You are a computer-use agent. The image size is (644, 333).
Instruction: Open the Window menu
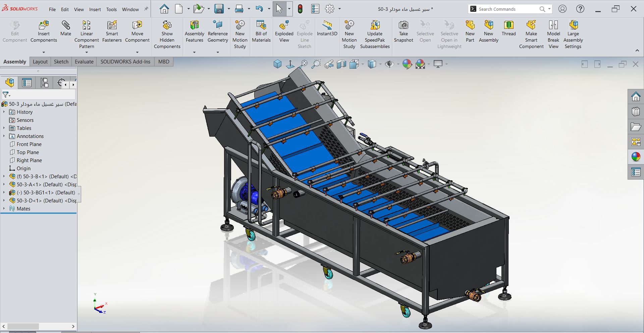(x=130, y=9)
